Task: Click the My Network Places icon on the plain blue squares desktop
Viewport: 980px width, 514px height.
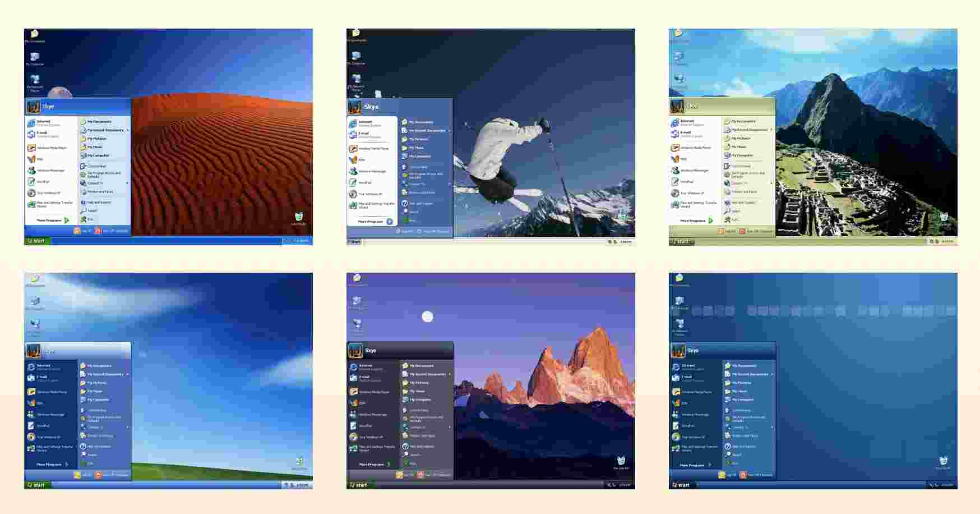Action: click(x=679, y=324)
